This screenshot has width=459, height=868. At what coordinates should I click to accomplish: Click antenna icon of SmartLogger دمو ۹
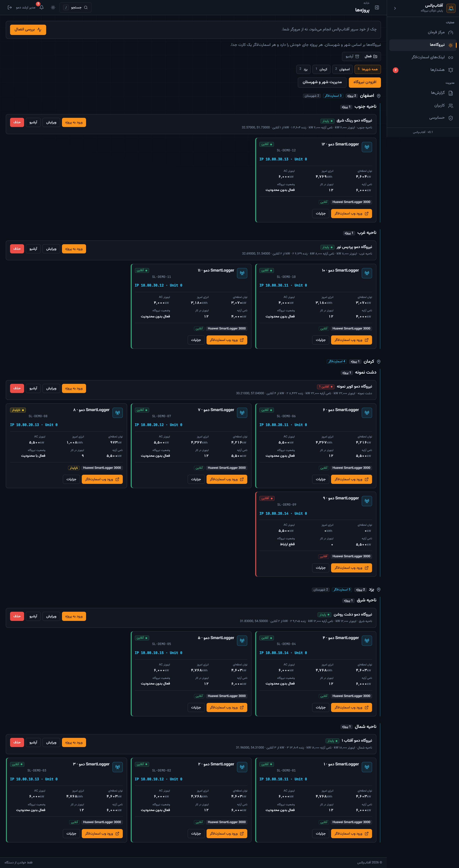(367, 501)
